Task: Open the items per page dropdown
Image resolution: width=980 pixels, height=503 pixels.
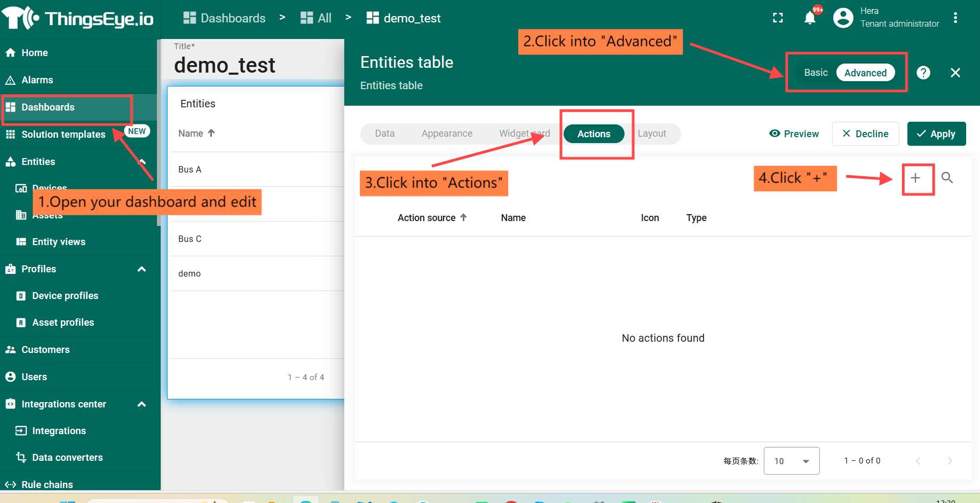Action: click(x=791, y=461)
